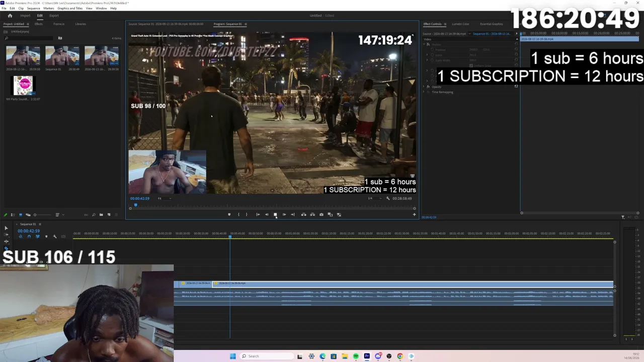Toggle Linked Selection in Timeline
644x362 pixels.
[x=37, y=236]
